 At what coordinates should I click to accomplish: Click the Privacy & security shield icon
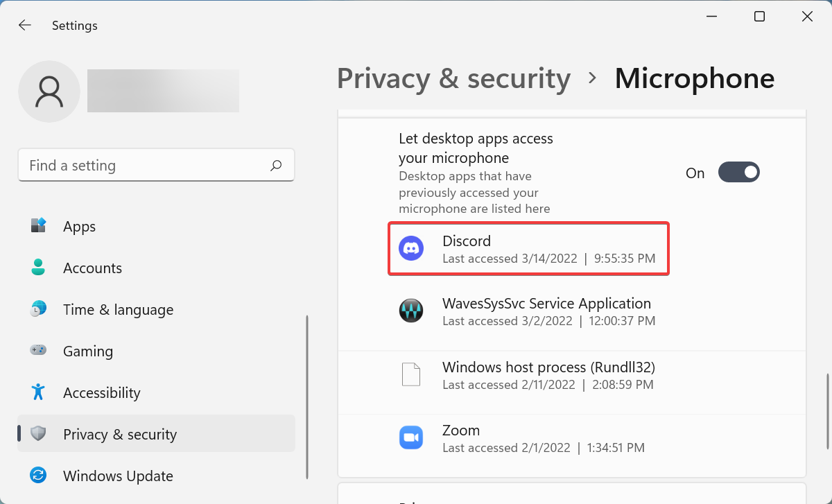tap(38, 434)
